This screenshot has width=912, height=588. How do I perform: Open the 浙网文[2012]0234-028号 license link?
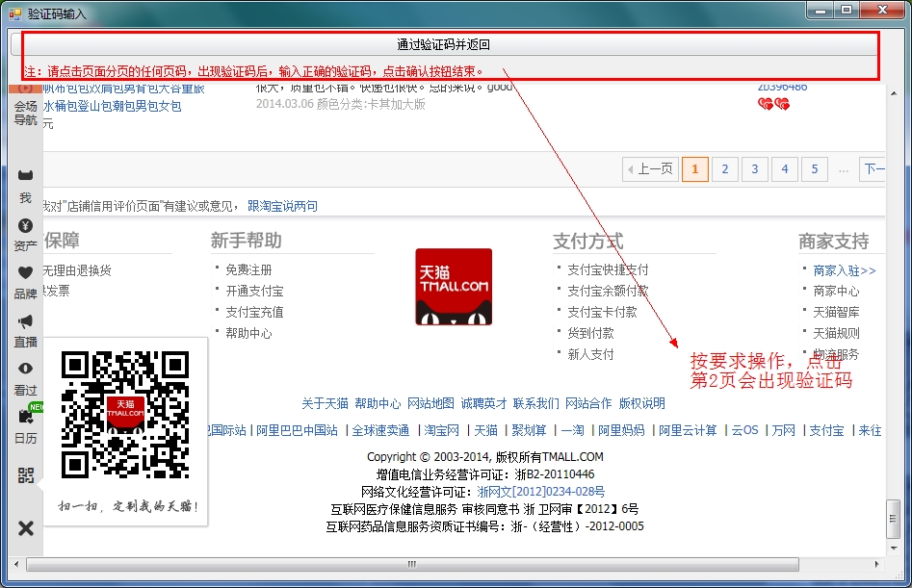541,492
